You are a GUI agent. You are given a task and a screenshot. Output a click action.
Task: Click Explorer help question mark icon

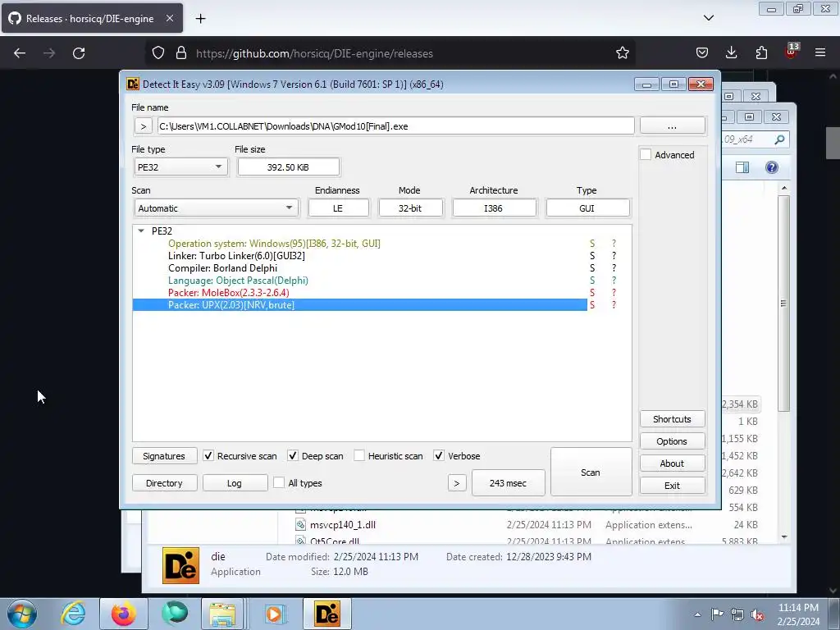pos(771,167)
